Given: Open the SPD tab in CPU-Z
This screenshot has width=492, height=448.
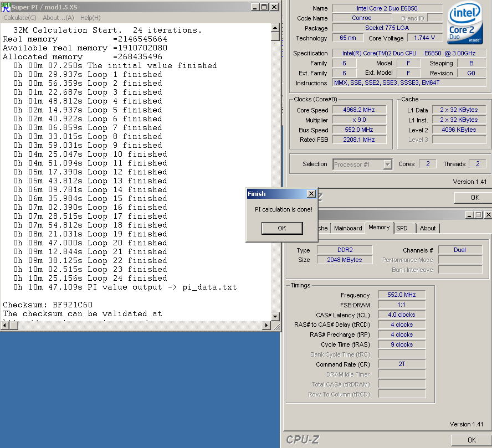Looking at the screenshot, I should pyautogui.click(x=402, y=228).
